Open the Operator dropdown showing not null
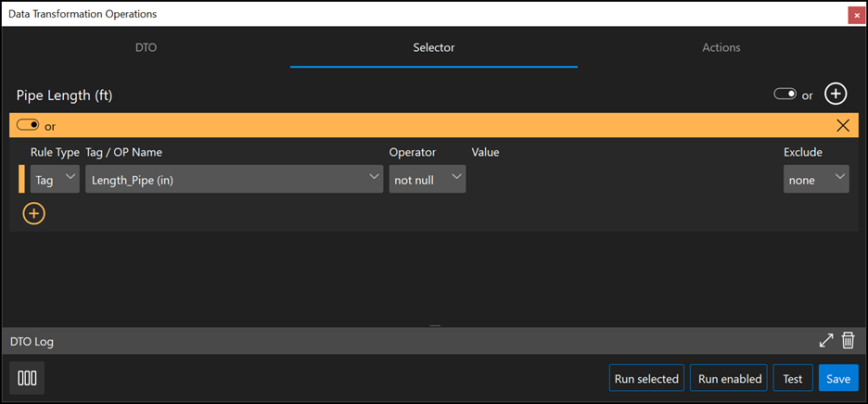 [427, 180]
